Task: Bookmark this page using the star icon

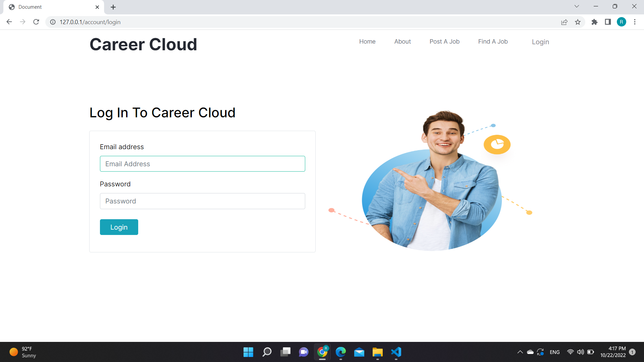Action: [x=578, y=22]
